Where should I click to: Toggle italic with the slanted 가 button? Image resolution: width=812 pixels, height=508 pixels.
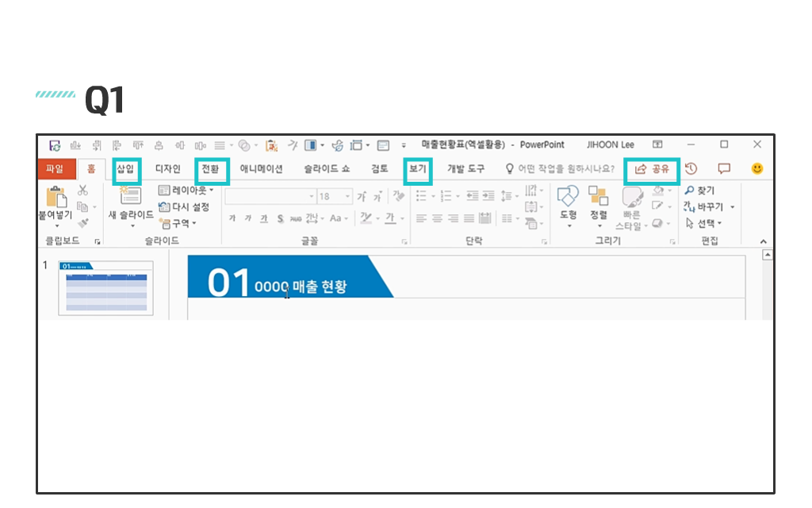[248, 218]
